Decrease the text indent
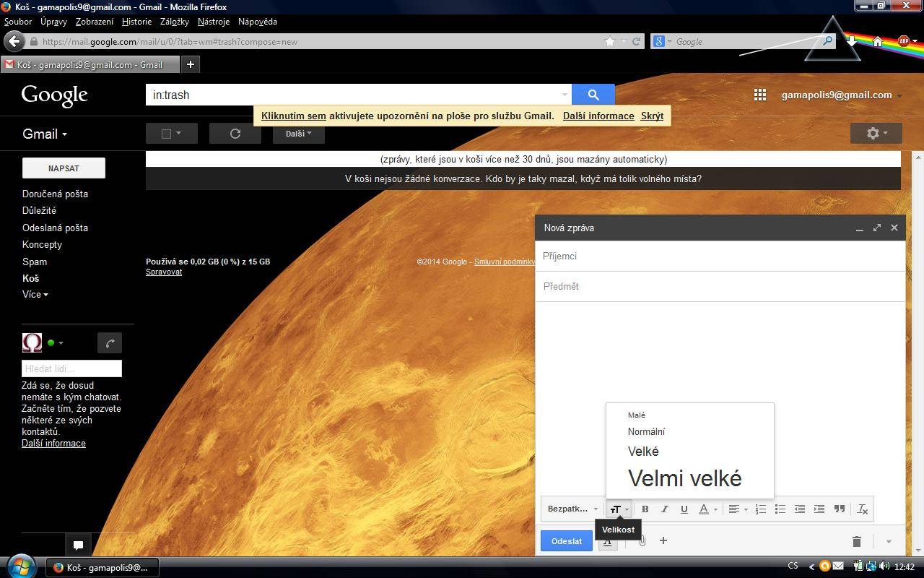The height and width of the screenshot is (578, 924). [800, 509]
